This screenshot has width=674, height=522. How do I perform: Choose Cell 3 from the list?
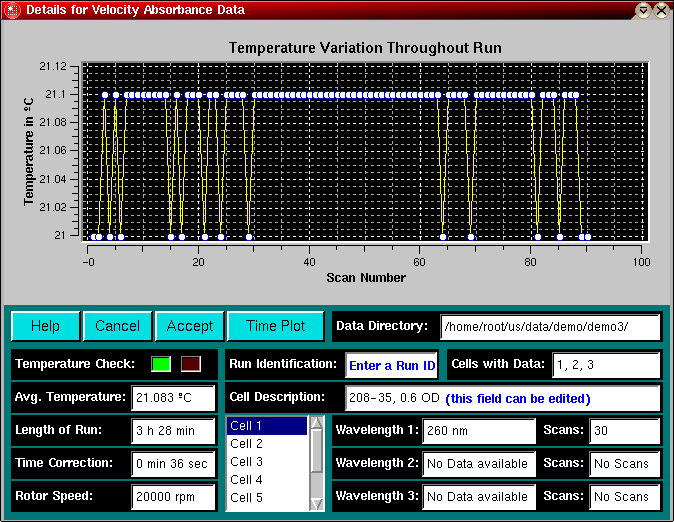[266, 462]
